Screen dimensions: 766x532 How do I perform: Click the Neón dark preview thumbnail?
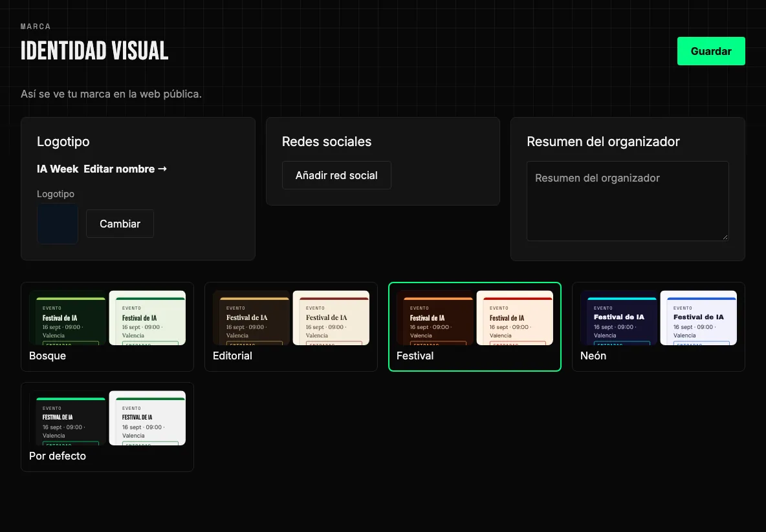click(618, 318)
